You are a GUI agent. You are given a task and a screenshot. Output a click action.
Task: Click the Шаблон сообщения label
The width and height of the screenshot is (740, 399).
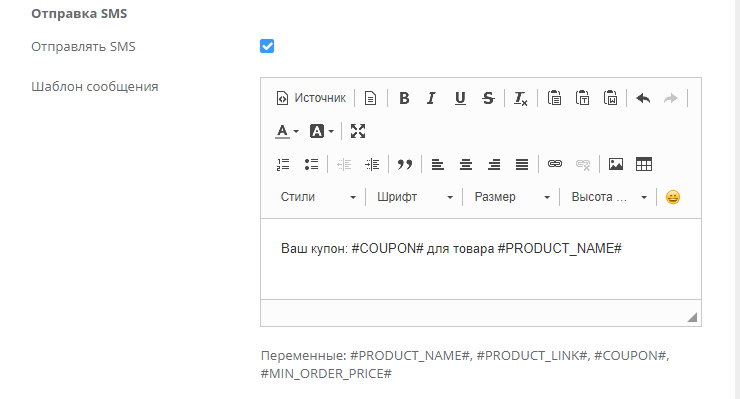94,87
